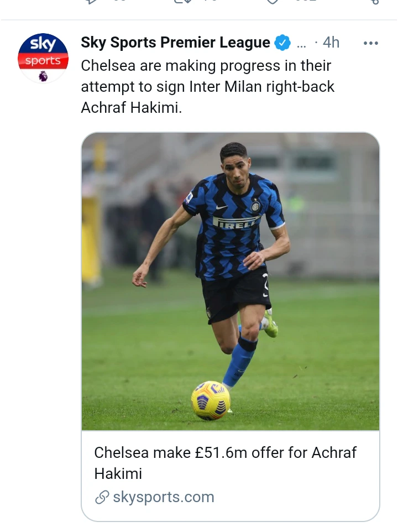398x532 pixels.
Task: Click the Premier League lion in avatar
Action: click(43, 76)
